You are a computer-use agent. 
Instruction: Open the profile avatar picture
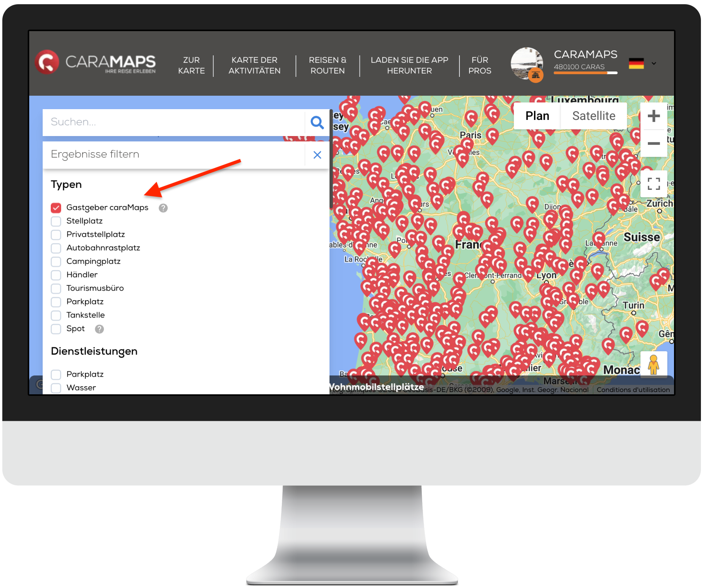pyautogui.click(x=526, y=63)
